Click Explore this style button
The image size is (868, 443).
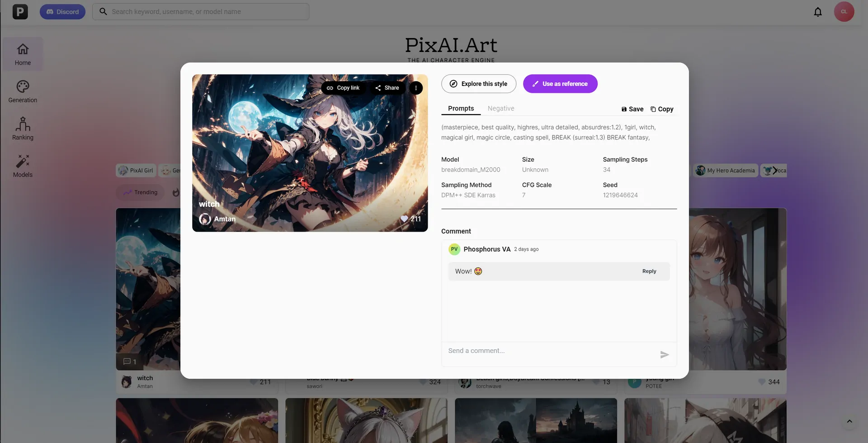tap(479, 84)
